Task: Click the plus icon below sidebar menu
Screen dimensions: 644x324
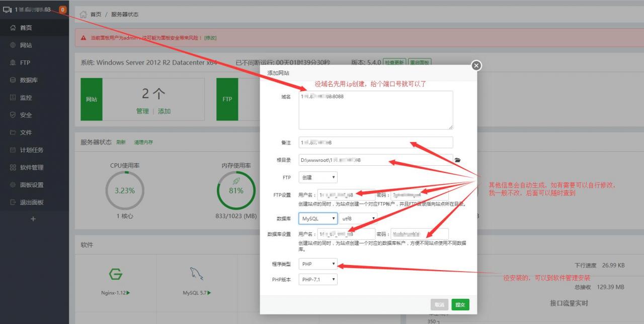Action: [33, 219]
